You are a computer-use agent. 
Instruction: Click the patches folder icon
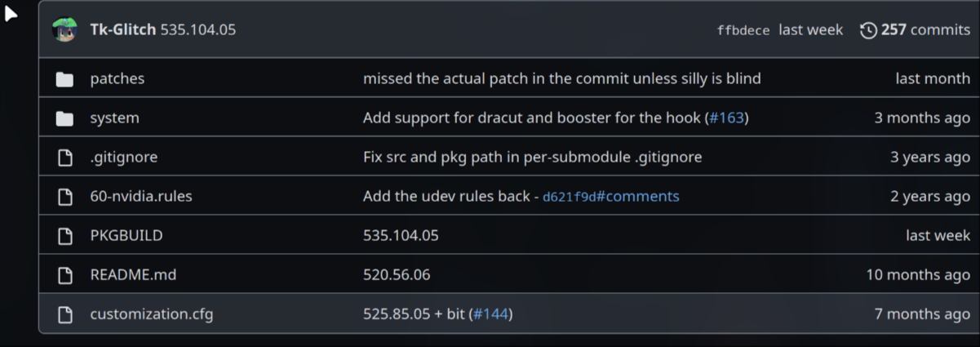[x=64, y=79]
